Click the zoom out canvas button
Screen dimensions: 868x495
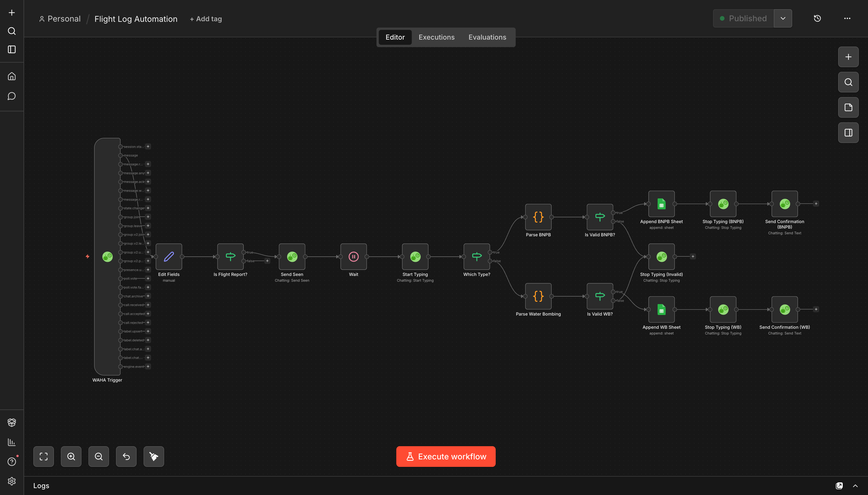pos(98,456)
